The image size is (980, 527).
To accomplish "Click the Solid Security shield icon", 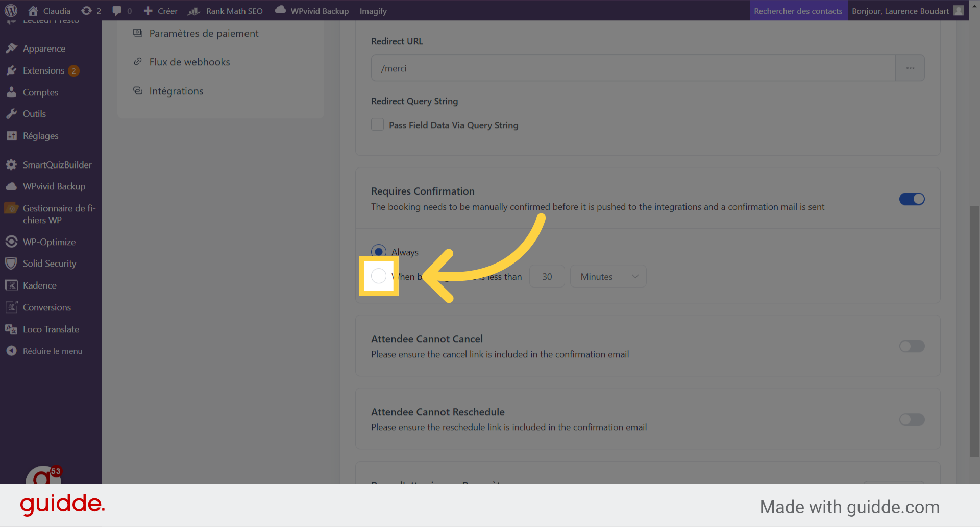I will [11, 263].
